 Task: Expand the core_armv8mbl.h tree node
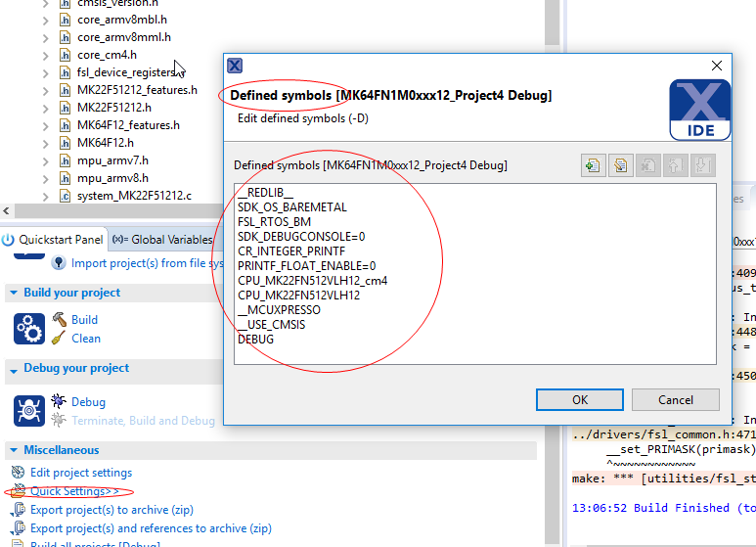[45, 21]
